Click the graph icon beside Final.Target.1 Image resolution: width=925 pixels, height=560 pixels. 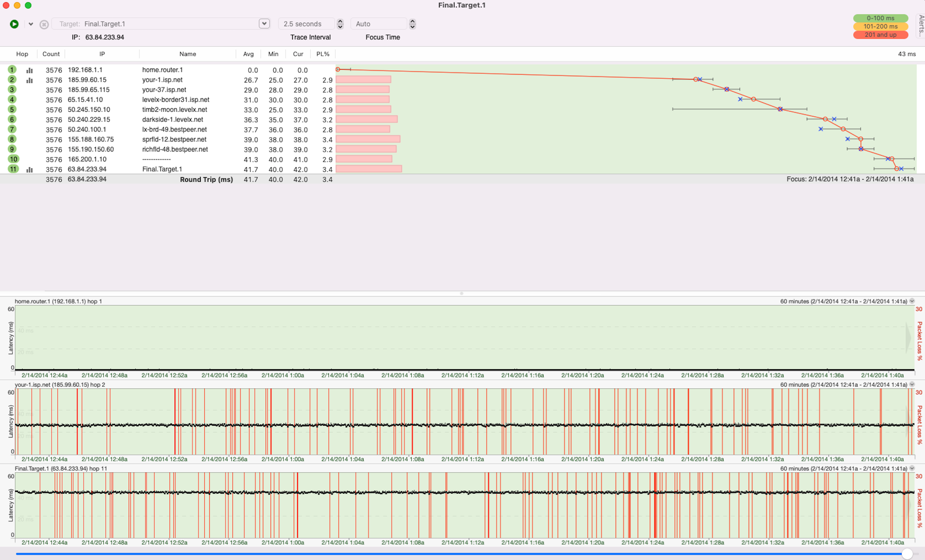tap(29, 170)
